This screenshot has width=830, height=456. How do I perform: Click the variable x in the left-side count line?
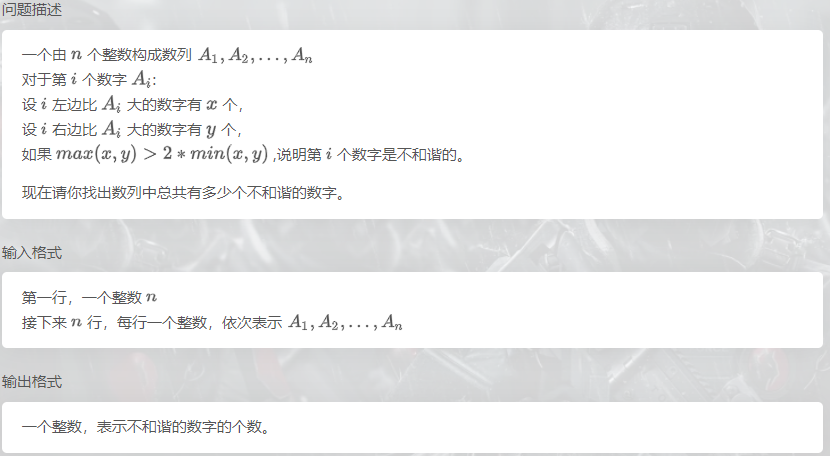tap(212, 105)
